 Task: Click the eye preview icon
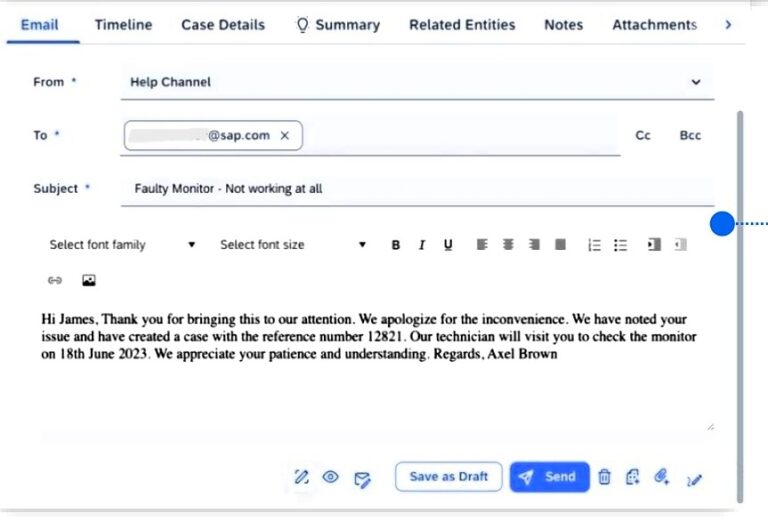click(x=331, y=477)
